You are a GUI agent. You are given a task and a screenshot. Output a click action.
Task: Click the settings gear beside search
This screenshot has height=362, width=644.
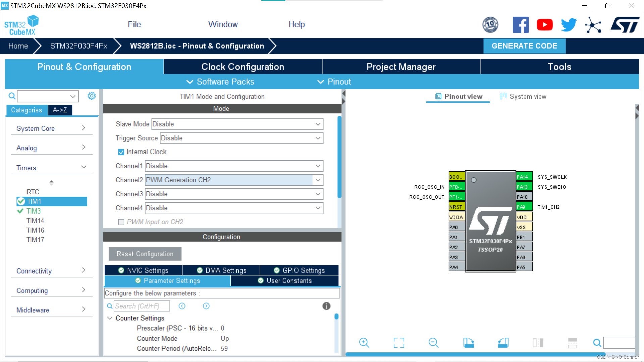click(x=91, y=96)
